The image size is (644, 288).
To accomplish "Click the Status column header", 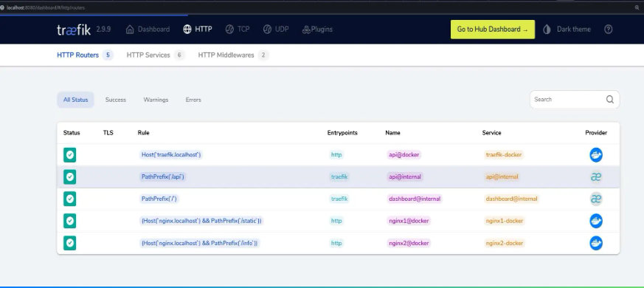I will [72, 132].
